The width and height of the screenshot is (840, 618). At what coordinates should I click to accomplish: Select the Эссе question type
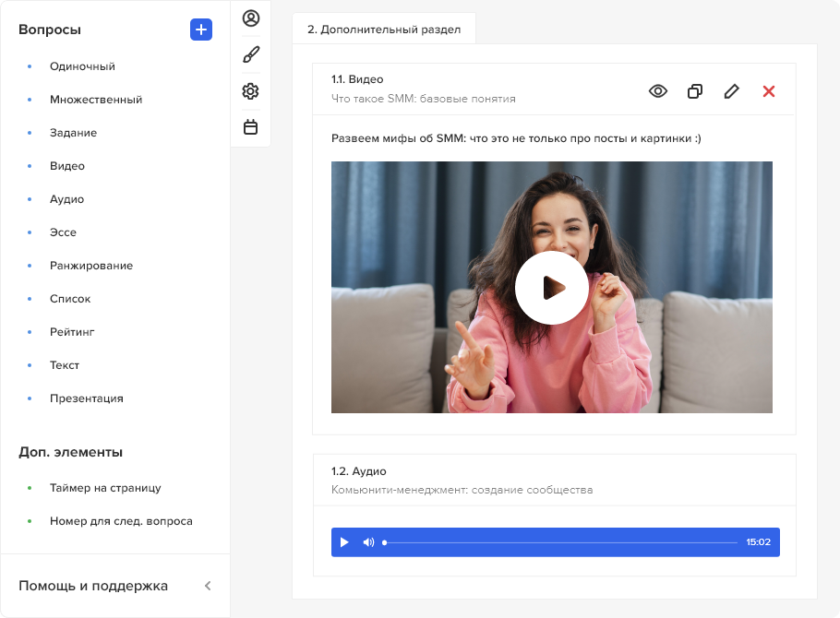click(63, 232)
